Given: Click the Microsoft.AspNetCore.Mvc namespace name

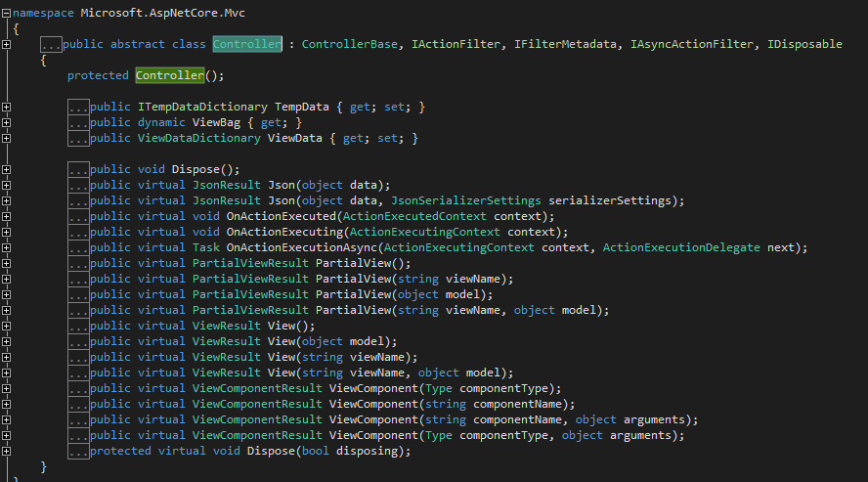Looking at the screenshot, I should point(162,13).
